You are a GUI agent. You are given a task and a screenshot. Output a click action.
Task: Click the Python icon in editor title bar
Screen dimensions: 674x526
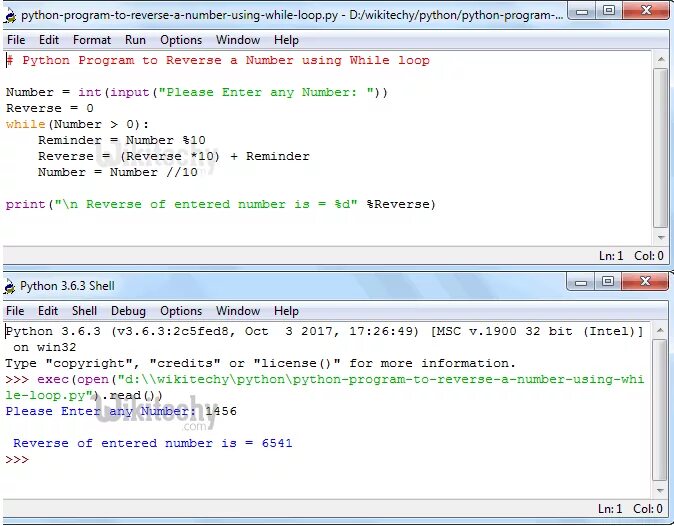[10, 16]
